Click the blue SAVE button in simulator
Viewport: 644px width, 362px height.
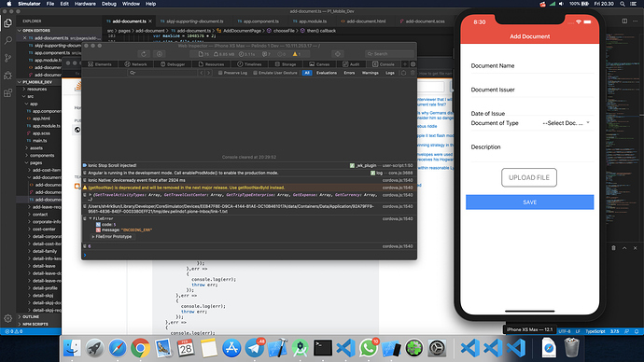pyautogui.click(x=530, y=202)
